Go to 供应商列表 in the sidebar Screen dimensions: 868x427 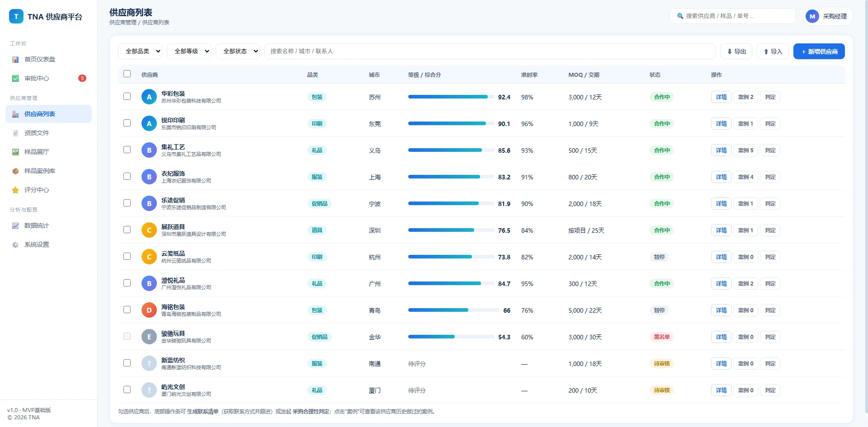(48, 114)
